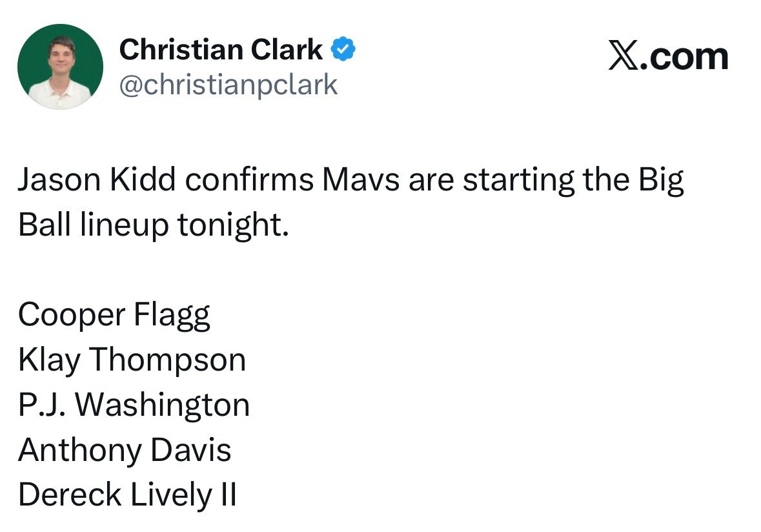Viewport: 761px width, 532px height.
Task: Open the @christianpclark handle link
Action: coord(228,85)
